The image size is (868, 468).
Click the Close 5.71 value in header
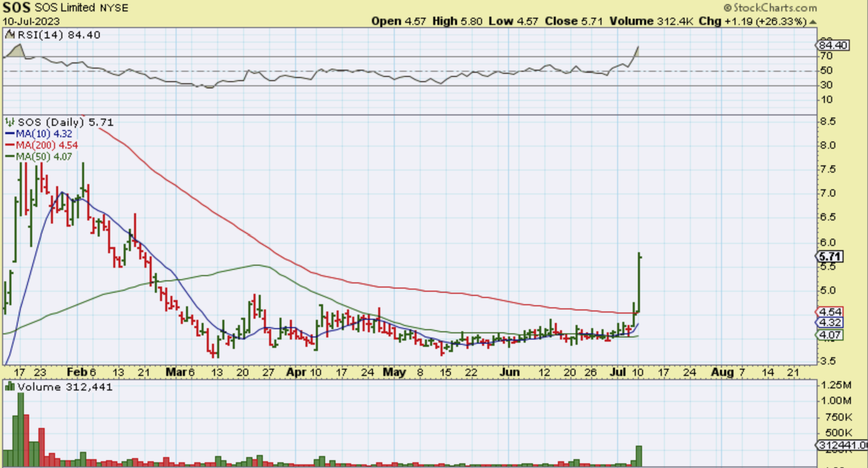[573, 21]
